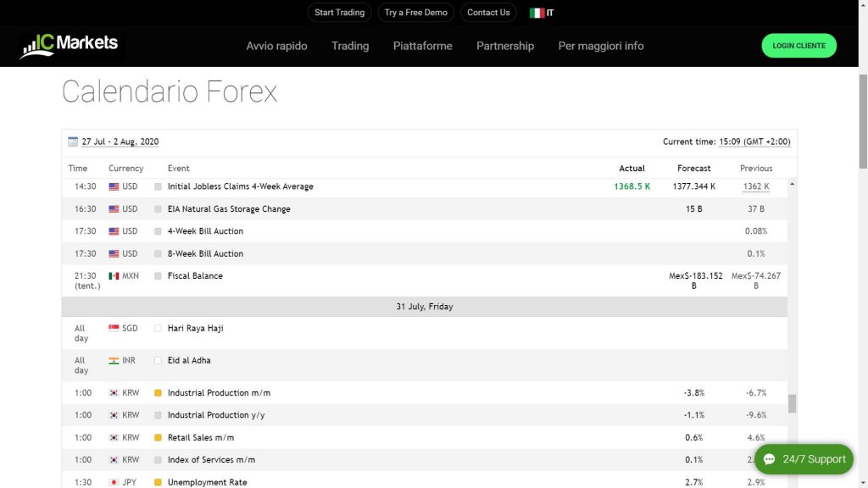
Task: Open the current time timezone selector
Action: pyautogui.click(x=754, y=141)
